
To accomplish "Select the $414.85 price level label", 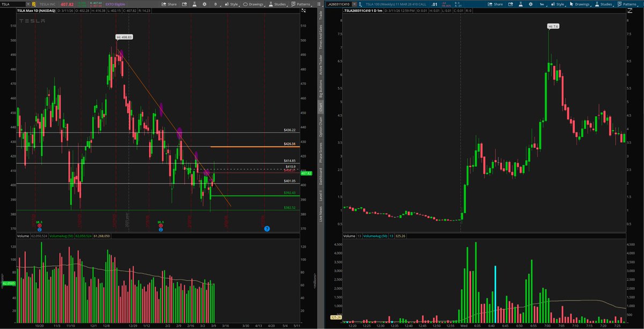I will [x=290, y=160].
